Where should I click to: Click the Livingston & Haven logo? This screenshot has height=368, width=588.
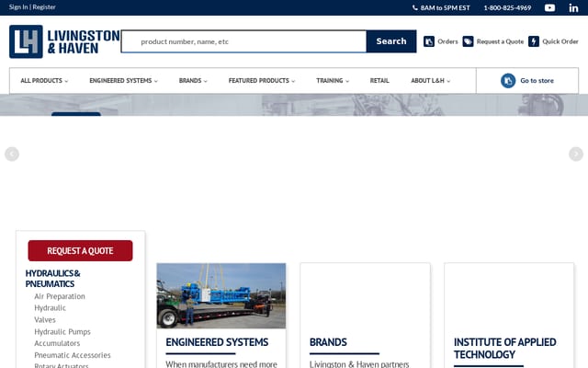[x=64, y=41]
